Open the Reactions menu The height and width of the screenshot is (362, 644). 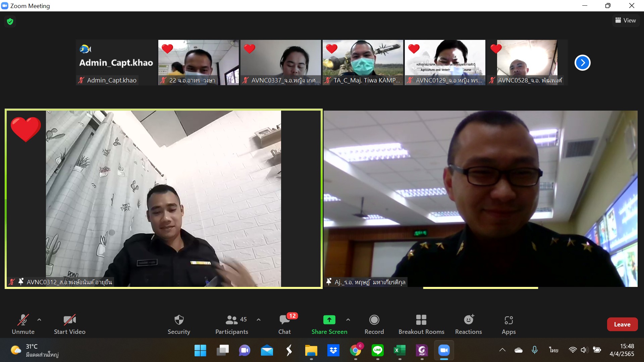469,324
